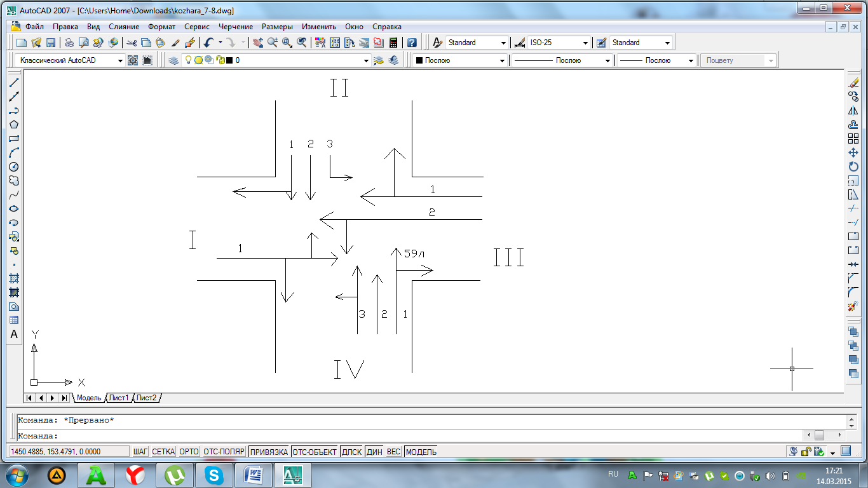This screenshot has width=868, height=488.
Task: Print the drawing with Plot icon
Action: tap(69, 43)
